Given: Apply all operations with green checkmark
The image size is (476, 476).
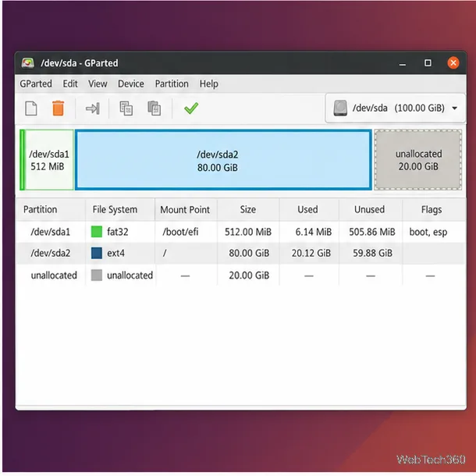Looking at the screenshot, I should [x=191, y=108].
